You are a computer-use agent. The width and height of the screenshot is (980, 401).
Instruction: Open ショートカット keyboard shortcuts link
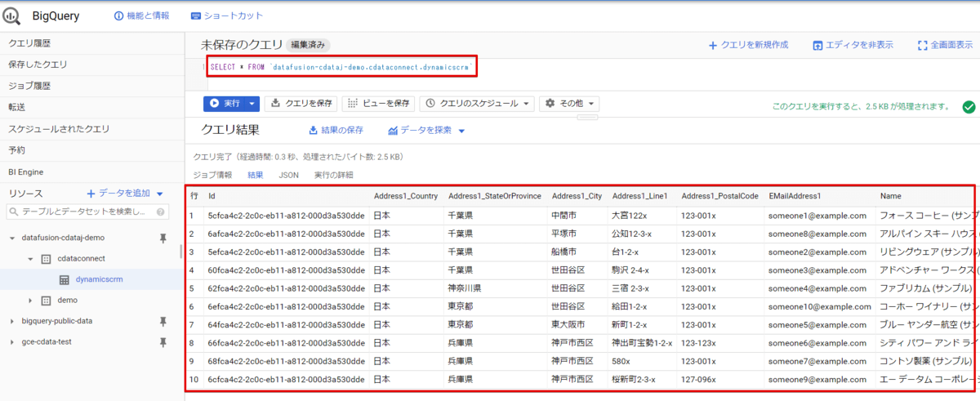click(x=226, y=16)
